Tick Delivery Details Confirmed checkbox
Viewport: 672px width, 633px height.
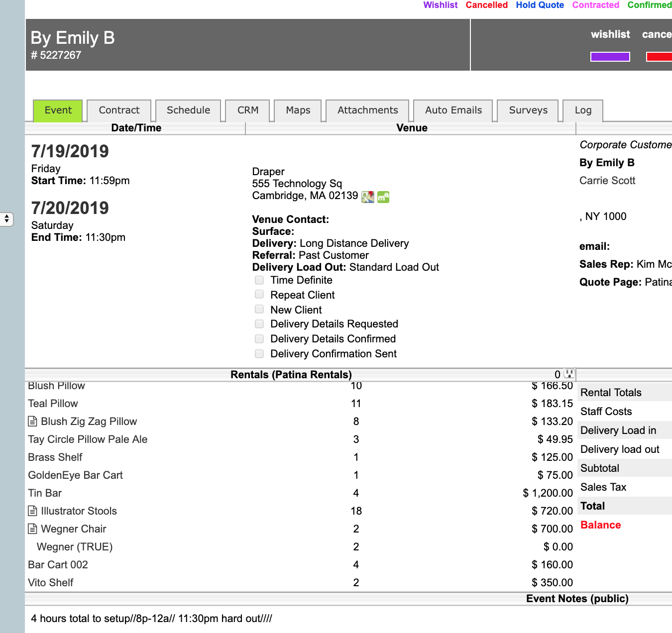259,339
